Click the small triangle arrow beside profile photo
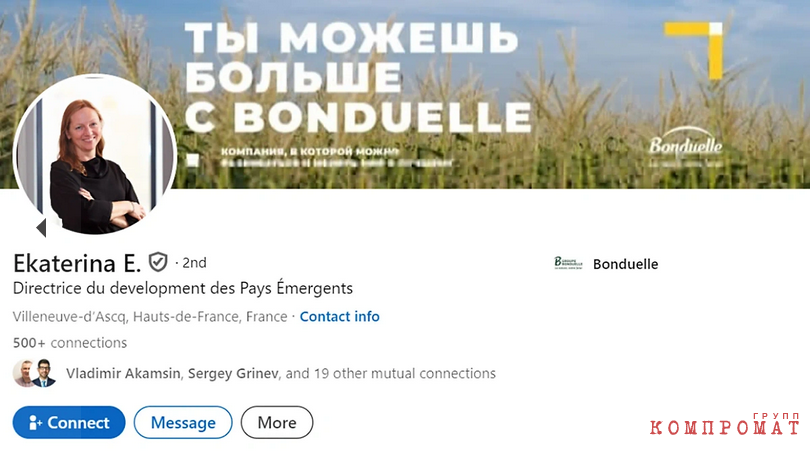 point(41,227)
